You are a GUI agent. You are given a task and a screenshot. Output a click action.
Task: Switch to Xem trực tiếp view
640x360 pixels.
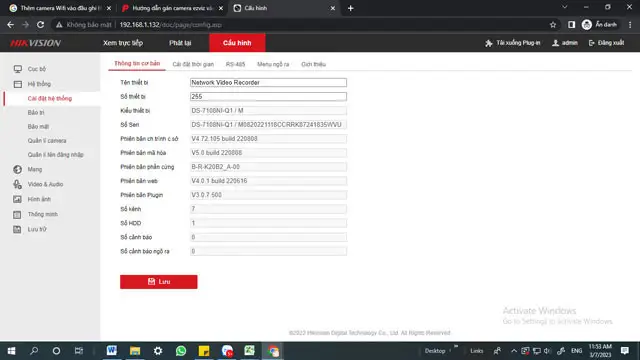pyautogui.click(x=123, y=43)
